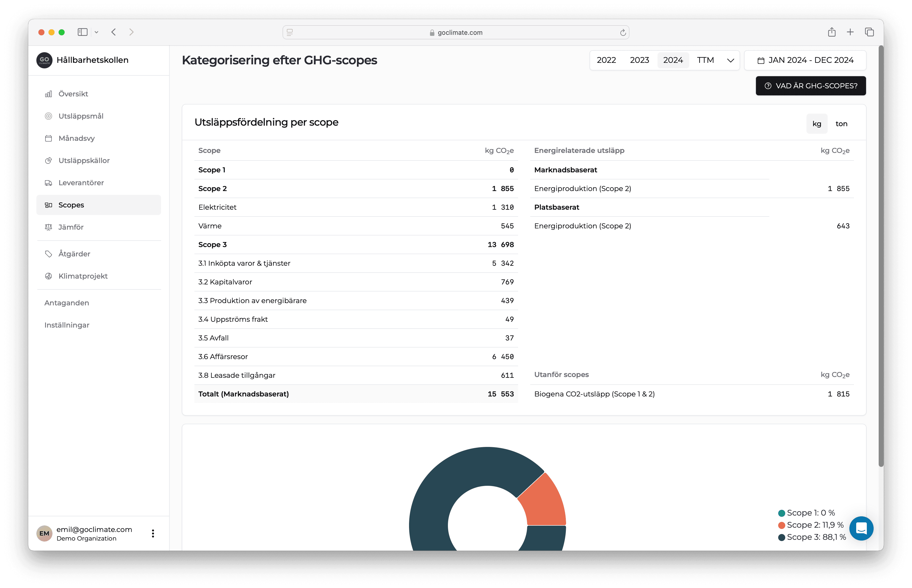The width and height of the screenshot is (912, 588).
Task: Open the user account options menu
Action: 153,533
